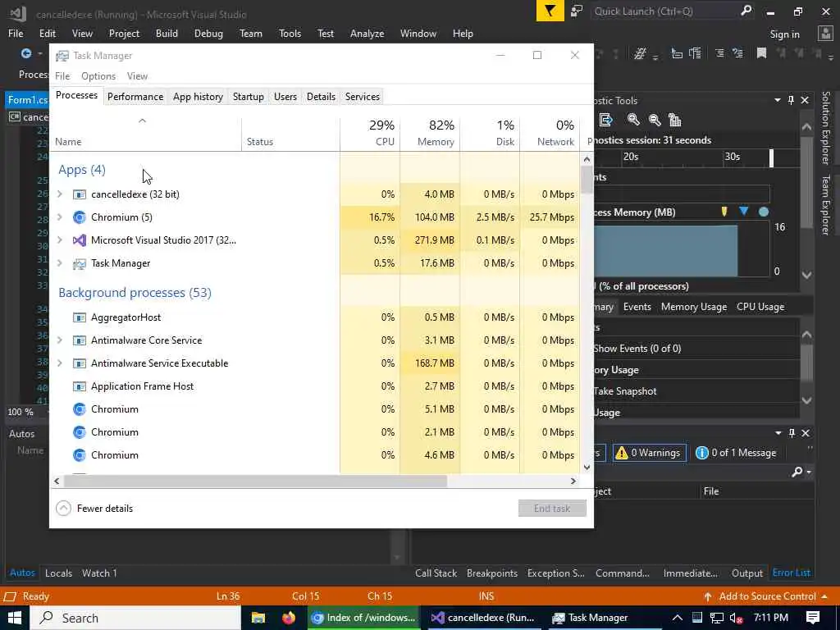The image size is (840, 630).
Task: Open the Details tab
Action: pyautogui.click(x=321, y=97)
